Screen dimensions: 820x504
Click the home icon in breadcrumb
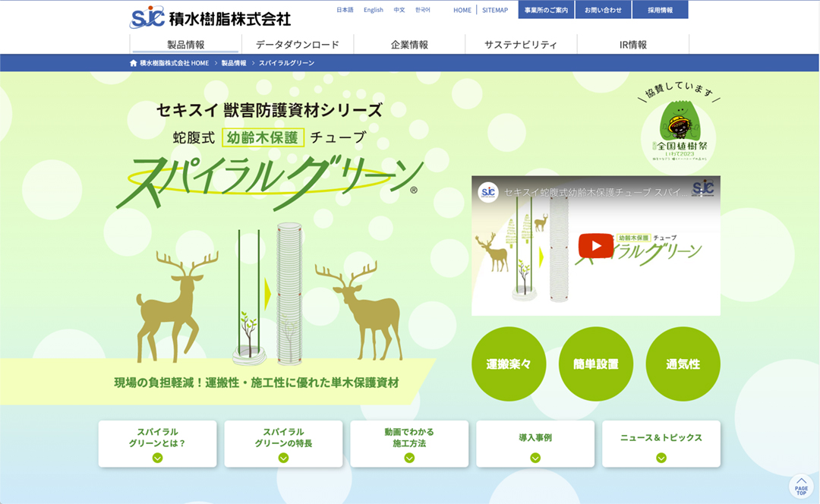(x=134, y=63)
